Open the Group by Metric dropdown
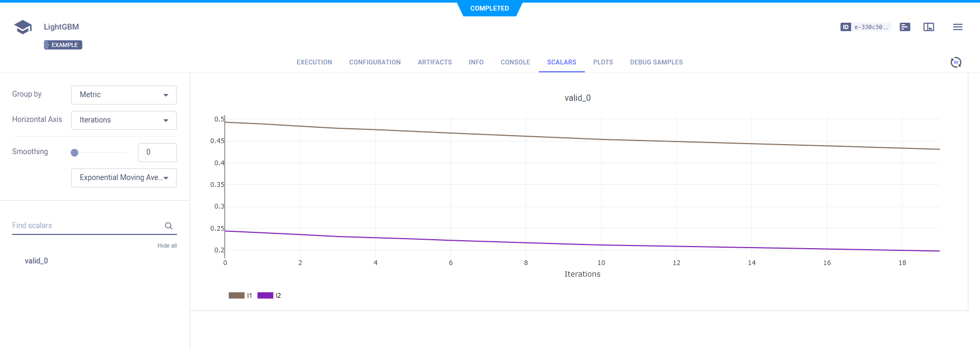 pyautogui.click(x=124, y=95)
